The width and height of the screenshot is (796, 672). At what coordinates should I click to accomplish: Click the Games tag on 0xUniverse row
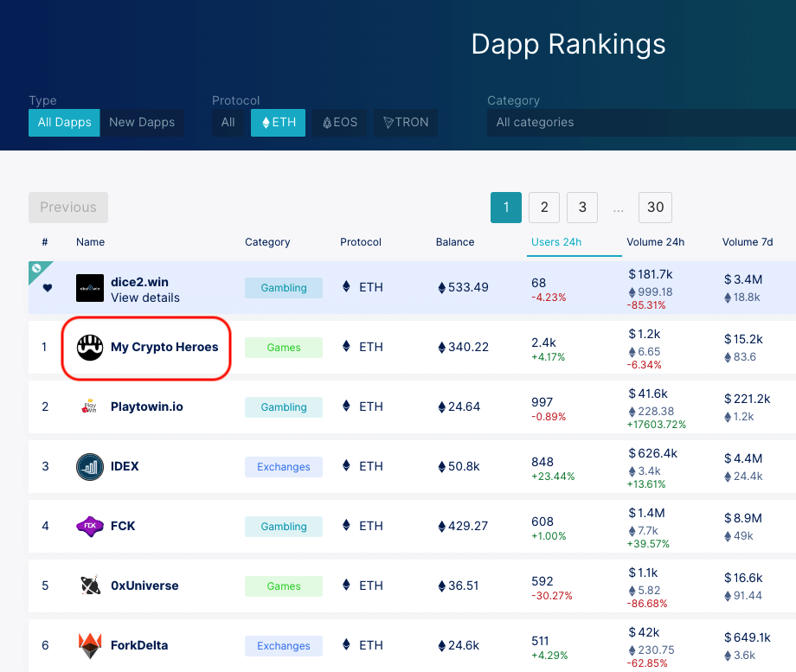[283, 586]
